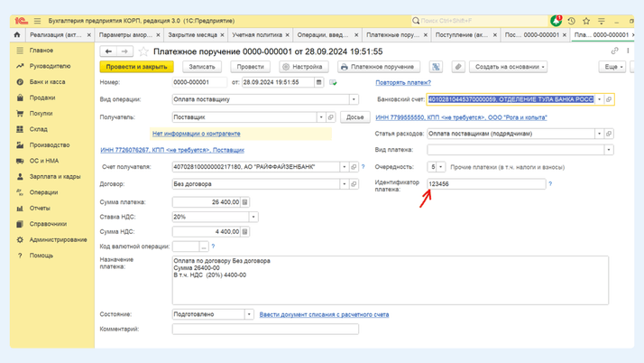Screen dimensions: 644x363
Task: Click the attached files paperclip icon
Action: click(458, 67)
